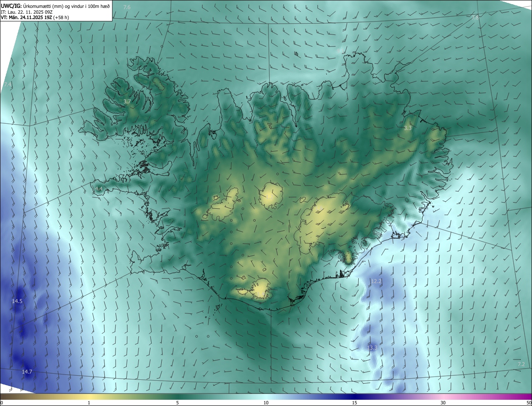The height and width of the screenshot is (406, 532).
Task: Click the colour scale tick label '0'
Action: (2, 403)
